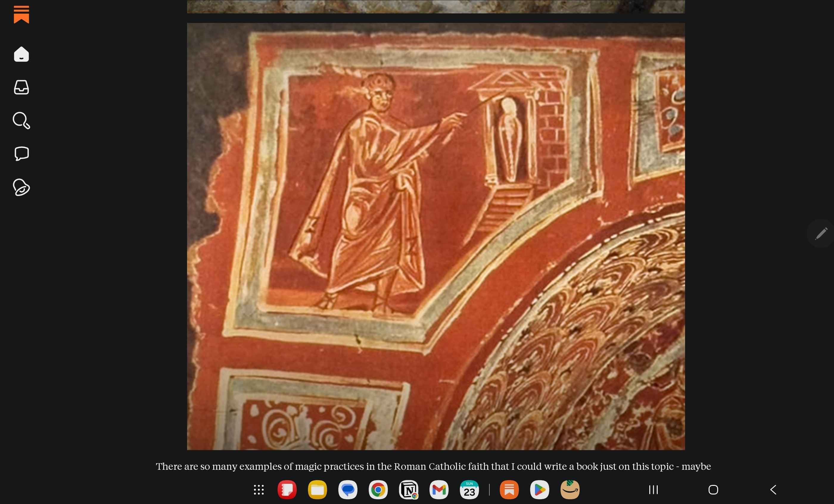Open the Chat section
This screenshot has width=834, height=504.
(21, 154)
